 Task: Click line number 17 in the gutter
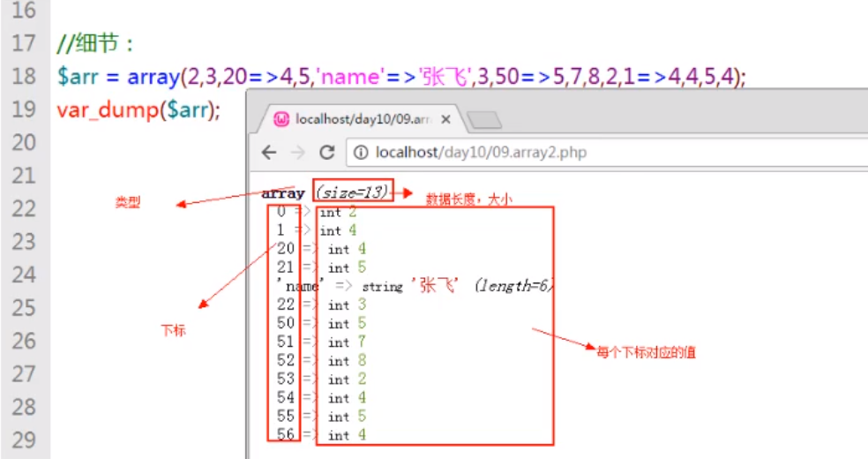coord(24,43)
